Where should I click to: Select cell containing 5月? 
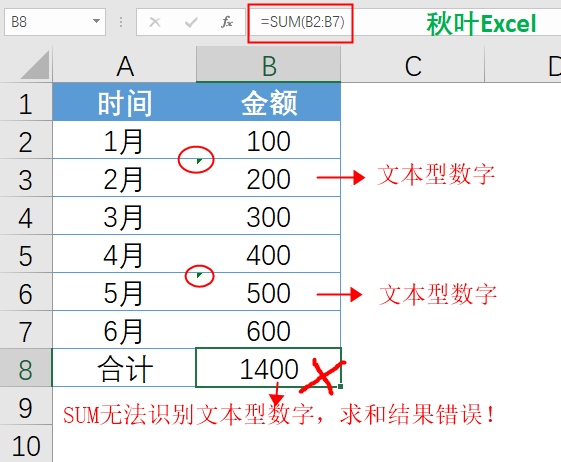[x=125, y=292]
